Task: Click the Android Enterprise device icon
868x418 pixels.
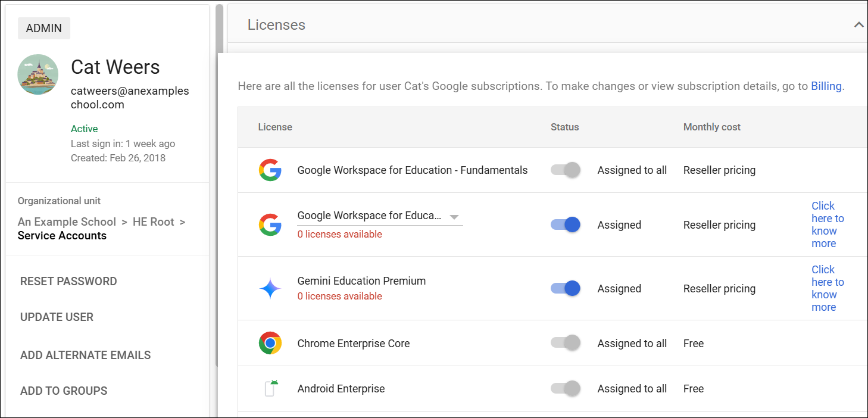Action: click(270, 389)
